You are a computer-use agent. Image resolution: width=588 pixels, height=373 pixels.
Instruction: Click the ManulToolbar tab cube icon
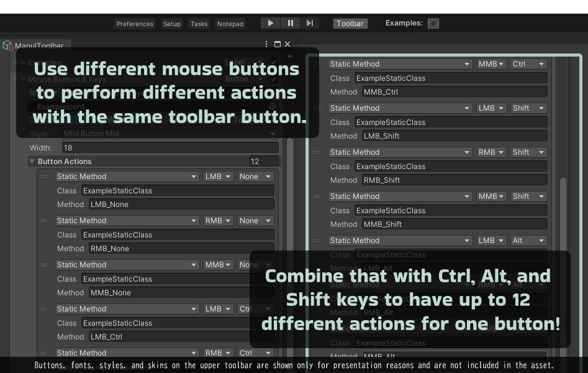click(7, 46)
